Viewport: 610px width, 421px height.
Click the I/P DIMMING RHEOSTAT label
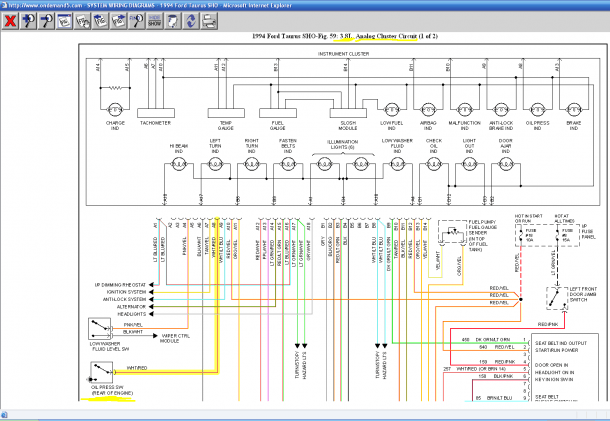coord(120,285)
